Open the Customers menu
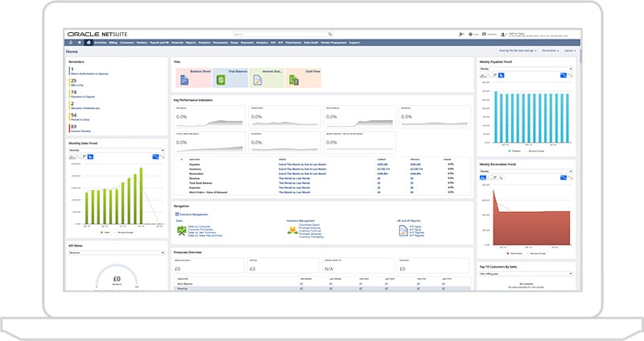Image resolution: width=644 pixels, height=341 pixels. [x=127, y=43]
